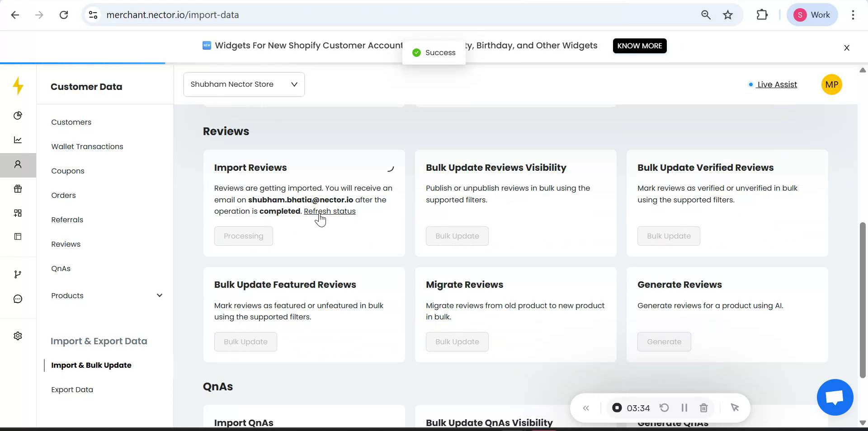Viewport: 868px width, 431px height.
Task: Open settings gear in sidebar
Action: (x=18, y=336)
